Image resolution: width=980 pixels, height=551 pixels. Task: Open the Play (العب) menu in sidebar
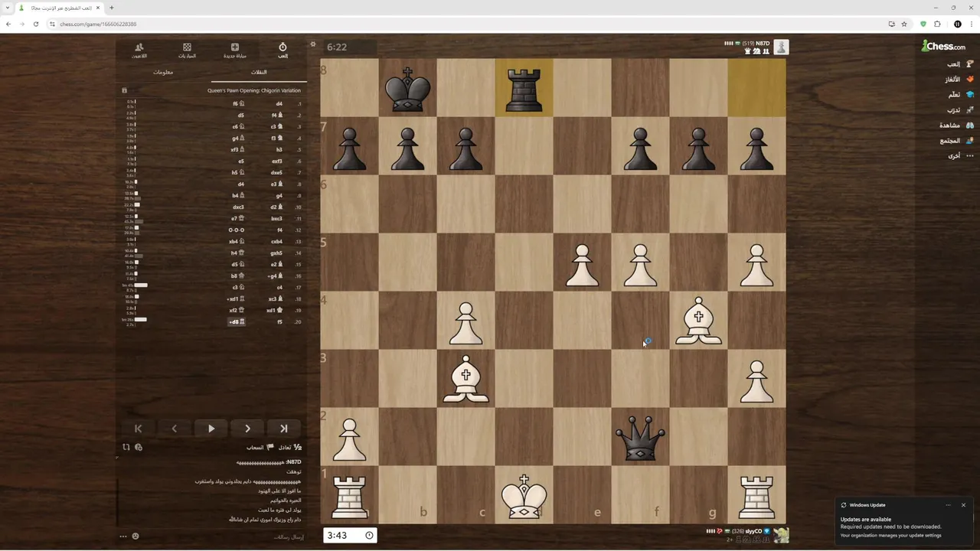tap(959, 64)
